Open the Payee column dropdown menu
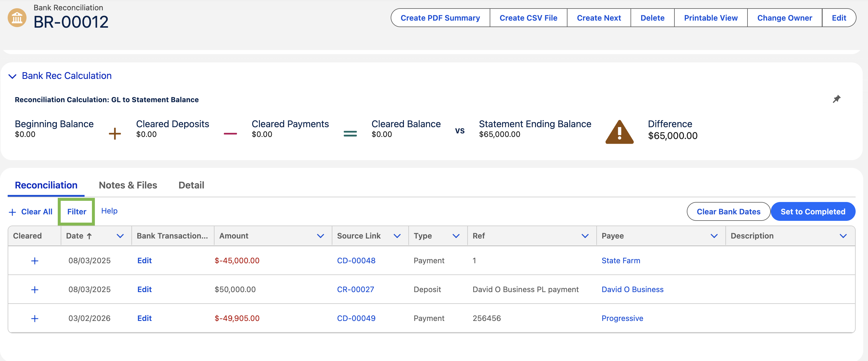The width and height of the screenshot is (868, 361). (714, 236)
